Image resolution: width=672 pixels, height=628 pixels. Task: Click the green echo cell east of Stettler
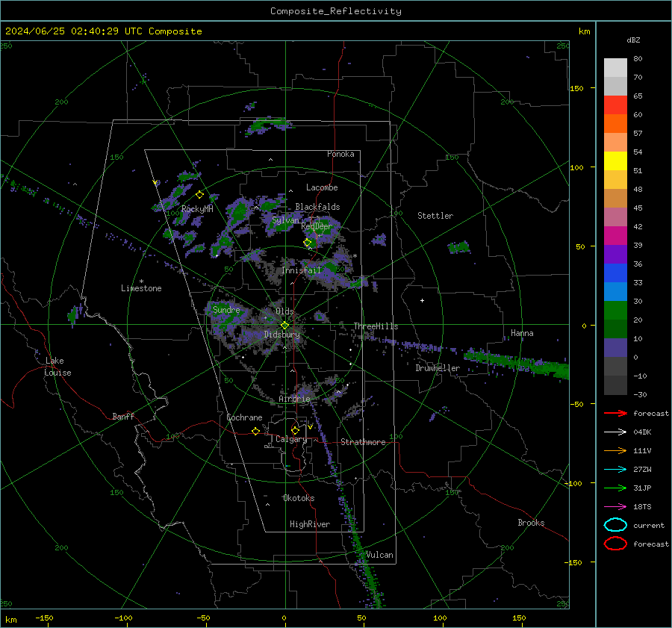click(458, 247)
